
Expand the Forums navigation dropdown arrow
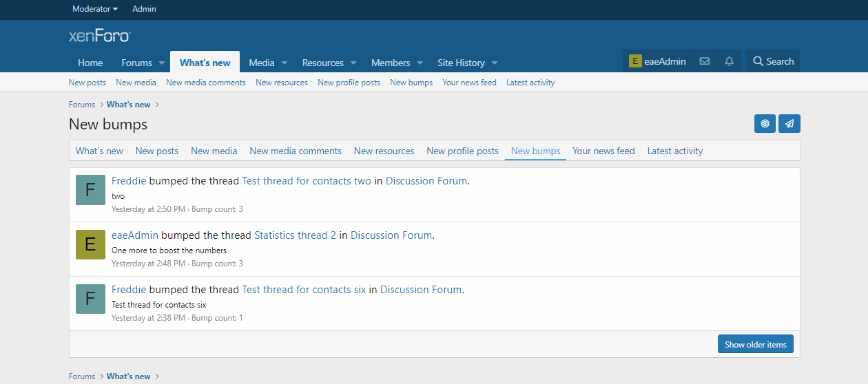[x=162, y=63]
